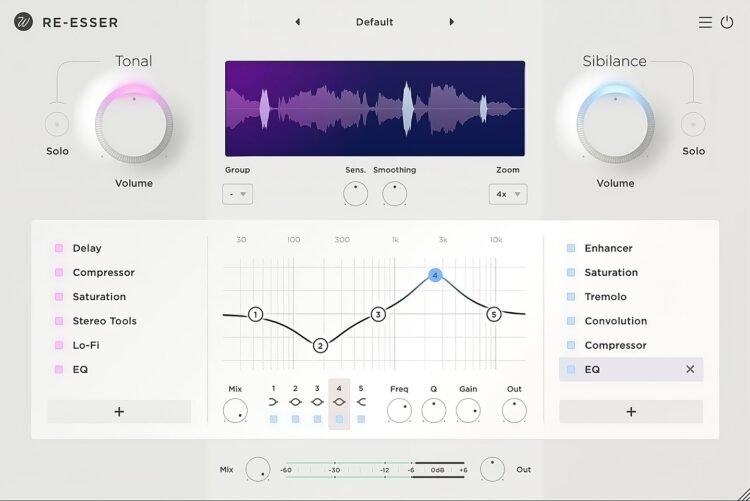Select the band 5 high-cut filter shape icon

click(361, 402)
